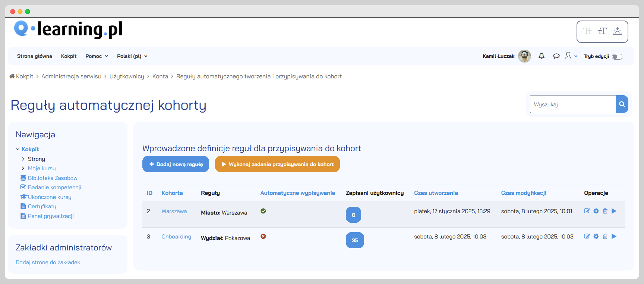Image resolution: width=644 pixels, height=284 pixels.
Task: Click the decrease font size icon
Action: coord(587,31)
